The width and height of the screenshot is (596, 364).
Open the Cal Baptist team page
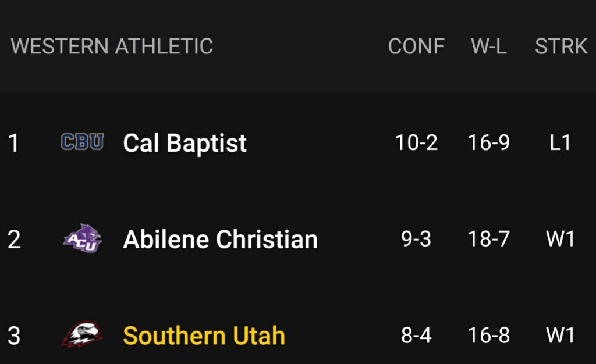pyautogui.click(x=185, y=143)
